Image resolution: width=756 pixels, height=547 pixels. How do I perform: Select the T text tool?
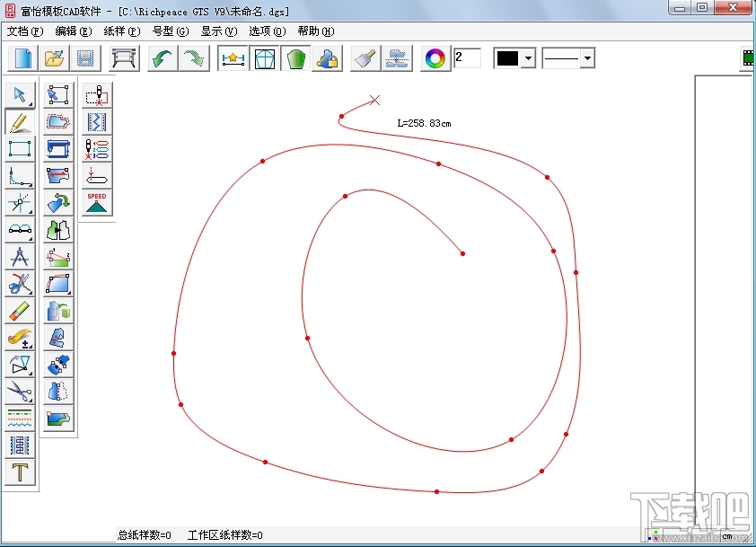point(20,472)
